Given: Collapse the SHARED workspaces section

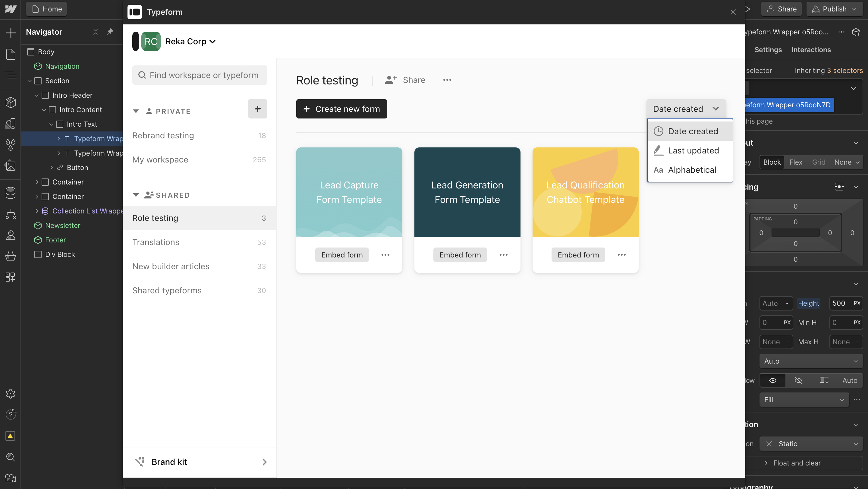Looking at the screenshot, I should coord(136,195).
